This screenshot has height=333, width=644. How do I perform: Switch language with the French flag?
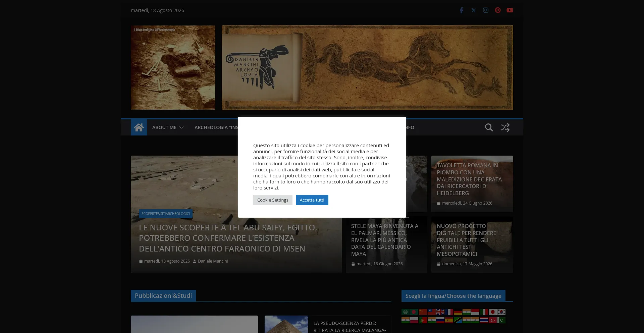[x=449, y=312]
